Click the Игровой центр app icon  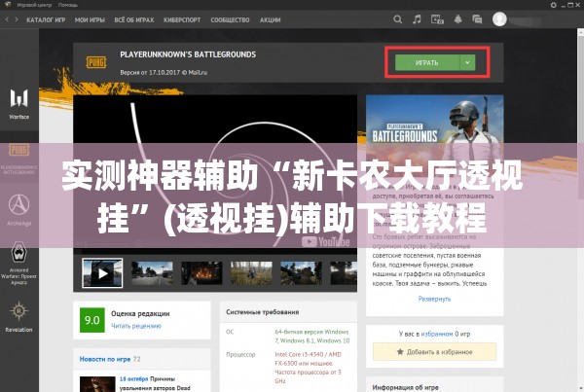pos(8,5)
